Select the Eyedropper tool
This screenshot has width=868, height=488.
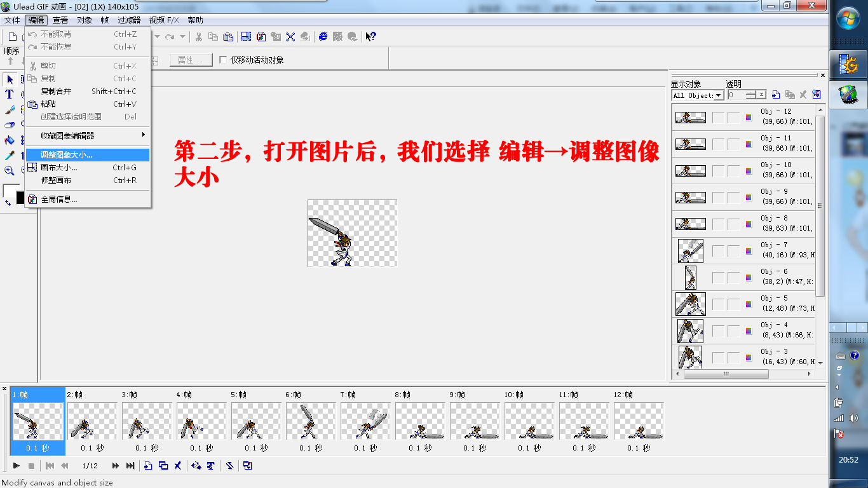pos(10,156)
